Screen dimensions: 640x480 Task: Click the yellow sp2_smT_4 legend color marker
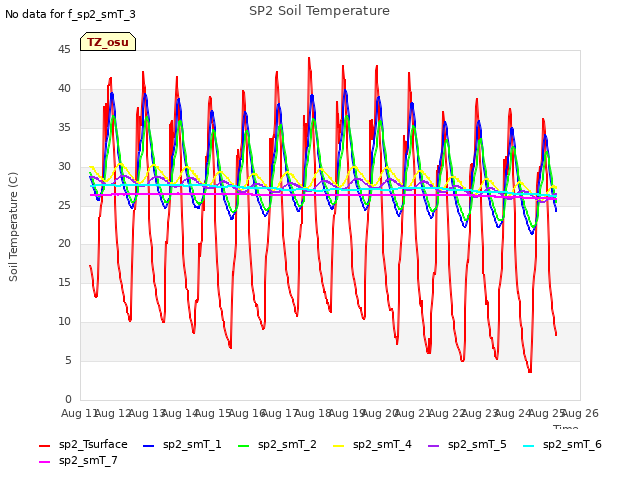(339, 446)
